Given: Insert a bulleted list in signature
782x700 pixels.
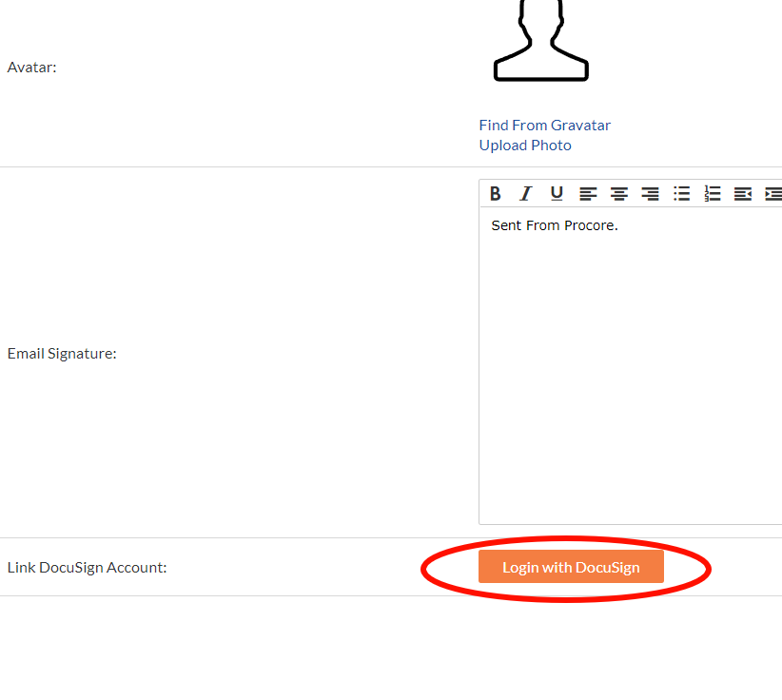Looking at the screenshot, I should click(x=681, y=193).
